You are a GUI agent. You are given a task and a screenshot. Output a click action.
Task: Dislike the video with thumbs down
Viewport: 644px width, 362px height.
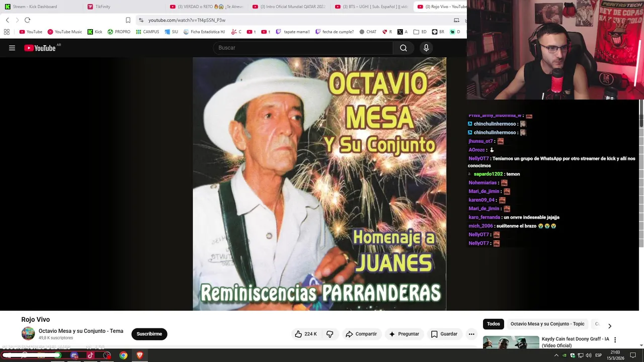pyautogui.click(x=330, y=334)
